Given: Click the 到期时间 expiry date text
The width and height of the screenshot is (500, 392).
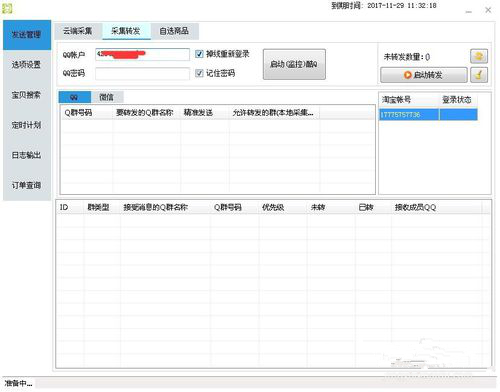Looking at the screenshot, I should coord(384,5).
